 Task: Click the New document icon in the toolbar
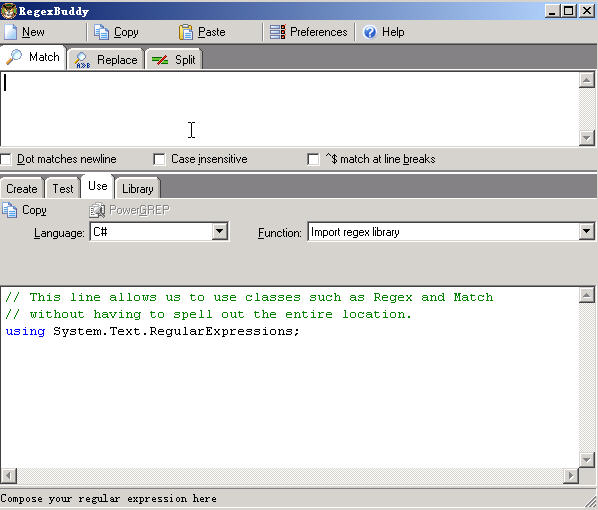coord(10,32)
